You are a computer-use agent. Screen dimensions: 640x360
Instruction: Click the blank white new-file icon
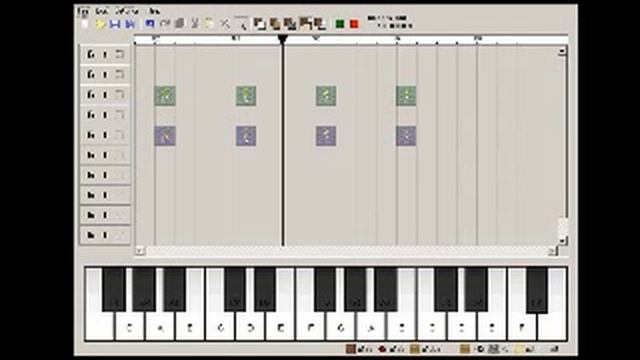[x=85, y=24]
